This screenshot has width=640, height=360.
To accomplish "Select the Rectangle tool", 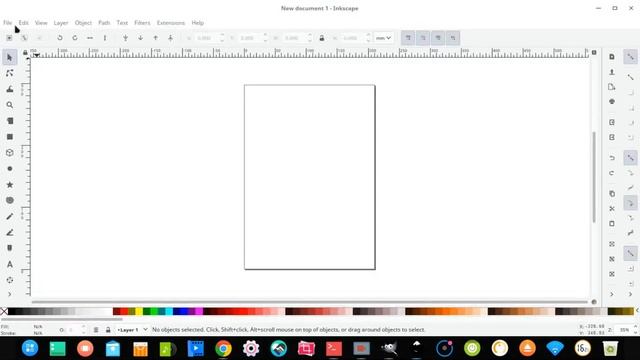I will tap(10, 137).
